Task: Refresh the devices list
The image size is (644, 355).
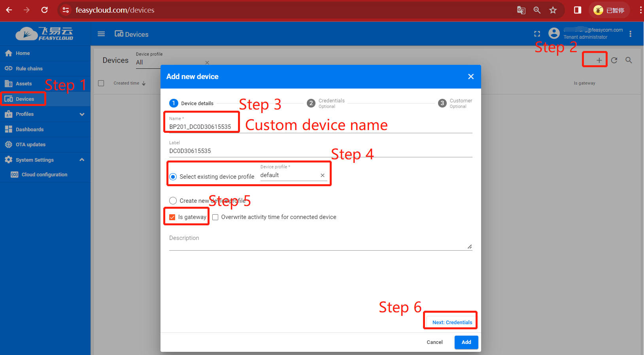Action: [x=614, y=60]
